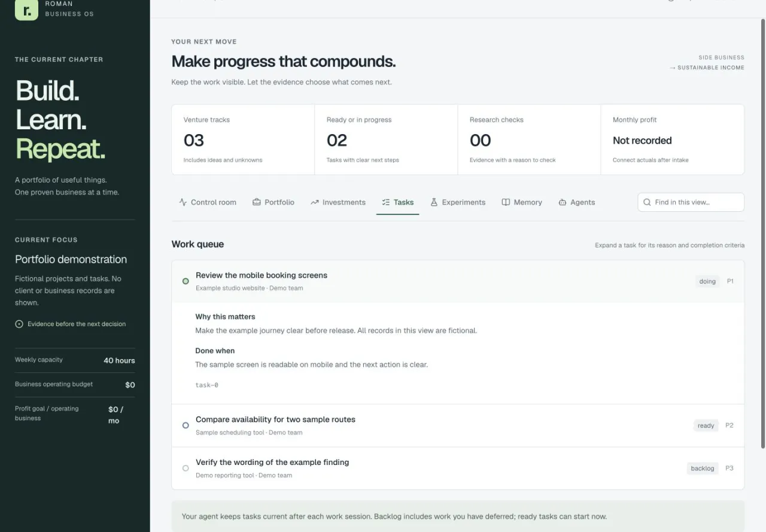Viewport: 766px width, 532px height.
Task: Open the Venture tracks 03 card
Action: point(243,139)
